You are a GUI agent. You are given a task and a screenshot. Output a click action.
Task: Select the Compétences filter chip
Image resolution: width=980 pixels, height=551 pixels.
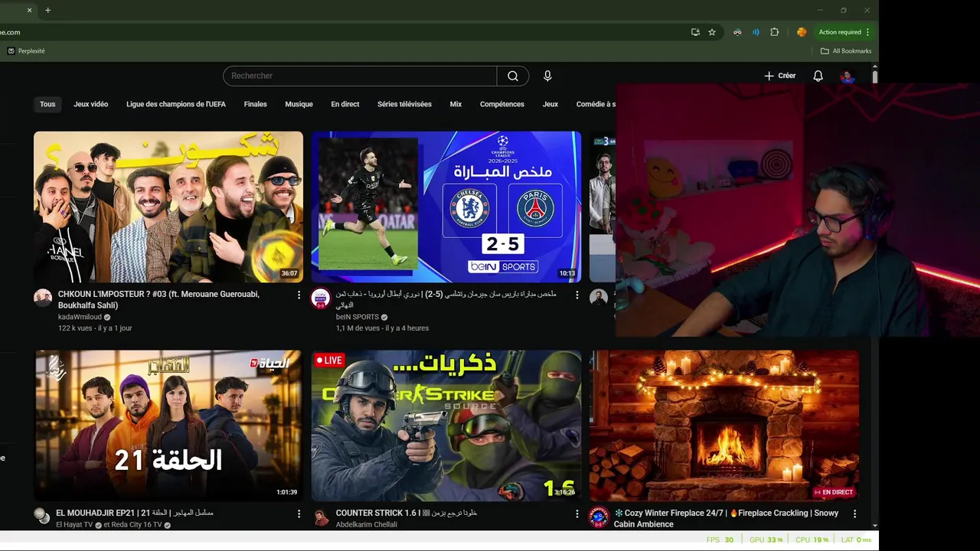[x=502, y=104]
